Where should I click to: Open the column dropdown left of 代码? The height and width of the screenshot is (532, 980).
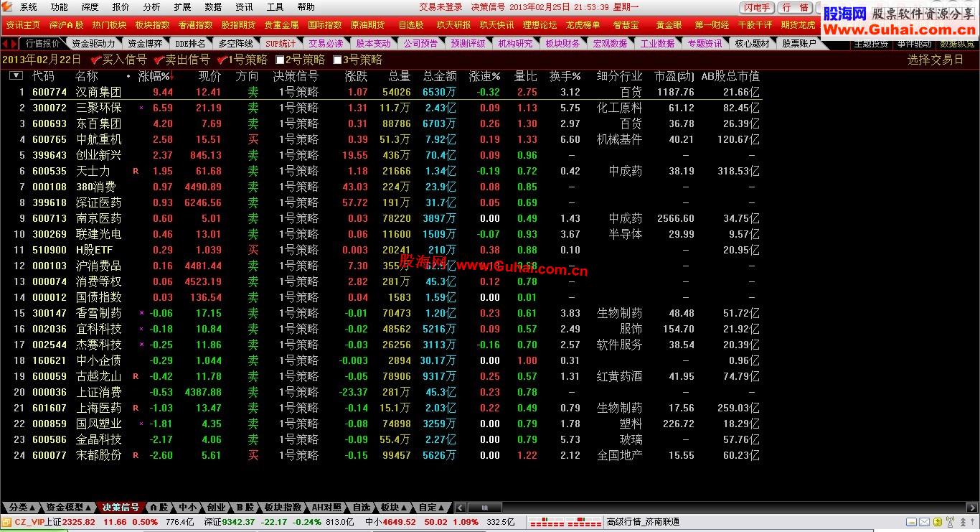coord(16,75)
